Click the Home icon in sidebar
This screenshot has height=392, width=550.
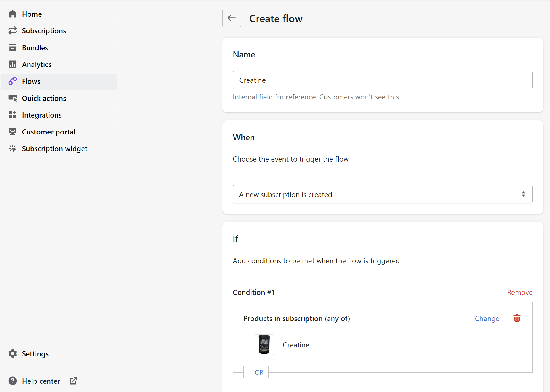(x=13, y=14)
